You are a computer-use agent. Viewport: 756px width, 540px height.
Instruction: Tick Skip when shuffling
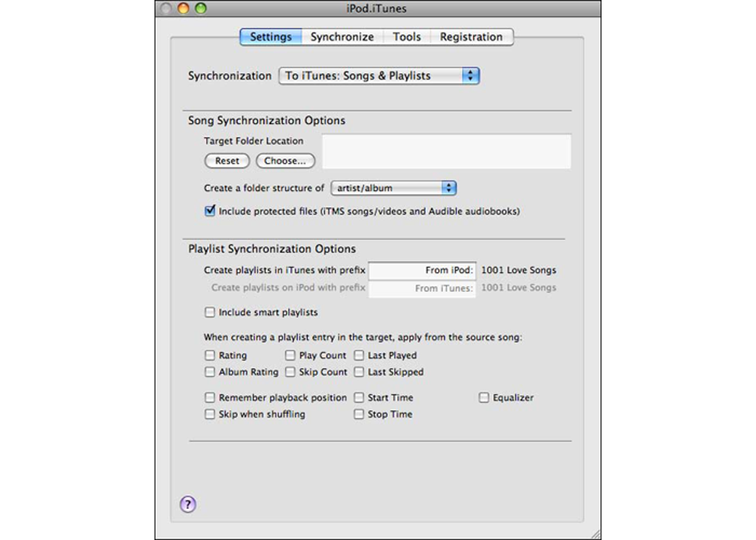[x=210, y=414]
